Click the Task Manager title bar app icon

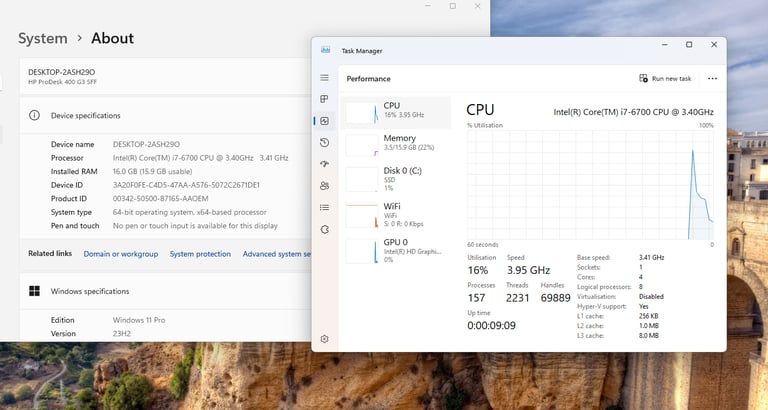pos(325,50)
